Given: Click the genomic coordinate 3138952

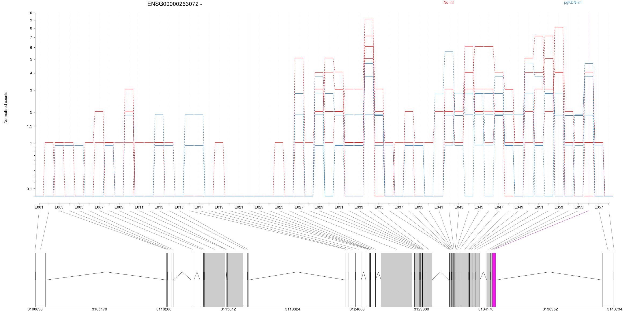Looking at the screenshot, I should tap(550, 309).
